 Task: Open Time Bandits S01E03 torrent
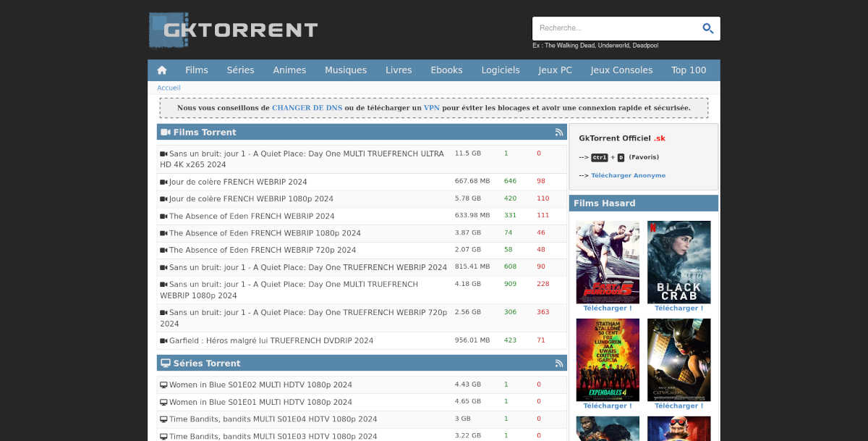(x=273, y=437)
